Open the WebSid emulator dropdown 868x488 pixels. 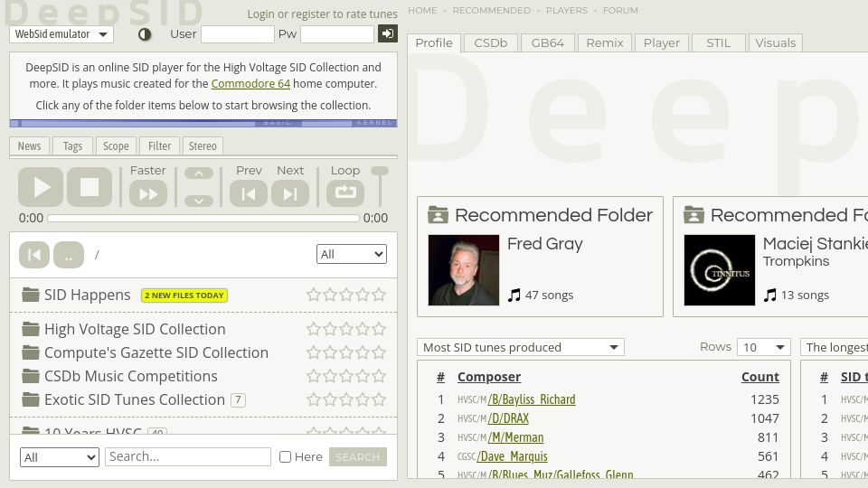61,34
